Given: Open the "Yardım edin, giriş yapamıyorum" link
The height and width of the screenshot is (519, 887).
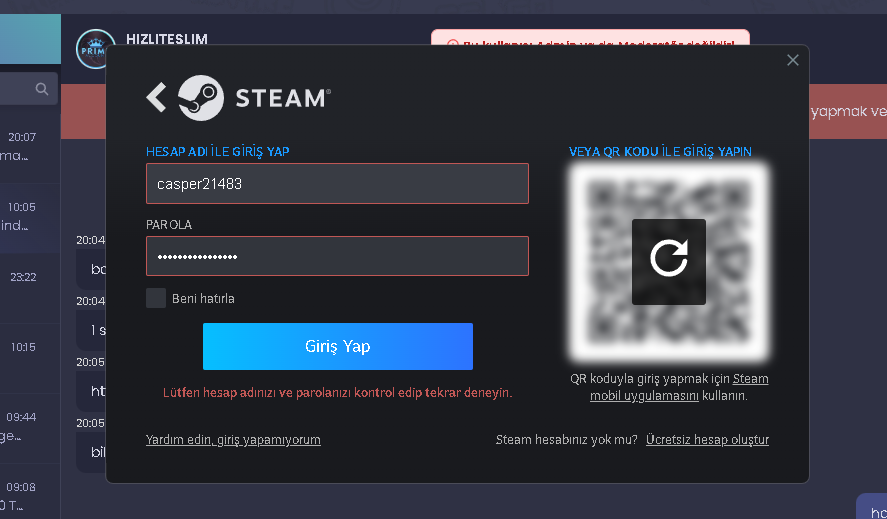Looking at the screenshot, I should (x=233, y=440).
